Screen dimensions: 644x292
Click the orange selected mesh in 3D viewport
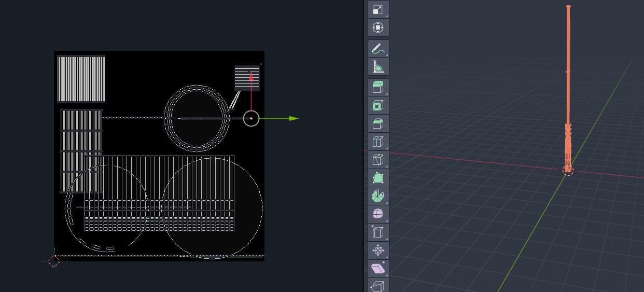(x=568, y=88)
